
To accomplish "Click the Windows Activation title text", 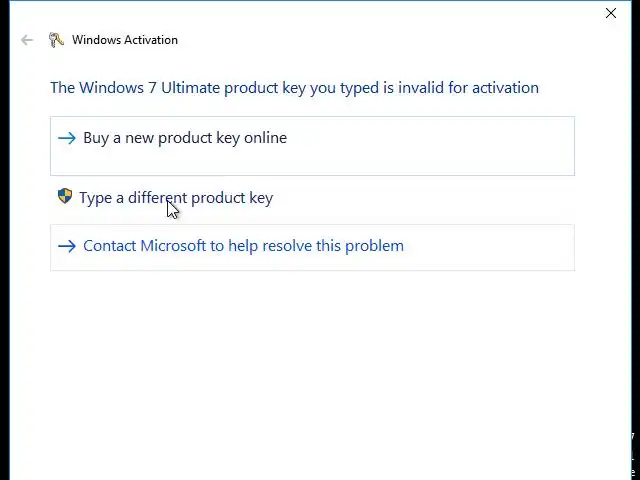I will click(125, 40).
